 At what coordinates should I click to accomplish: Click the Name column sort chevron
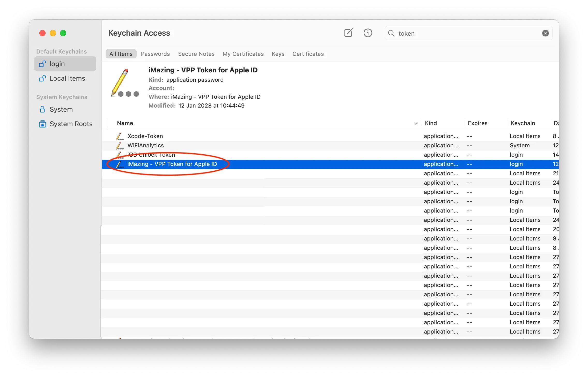(415, 124)
